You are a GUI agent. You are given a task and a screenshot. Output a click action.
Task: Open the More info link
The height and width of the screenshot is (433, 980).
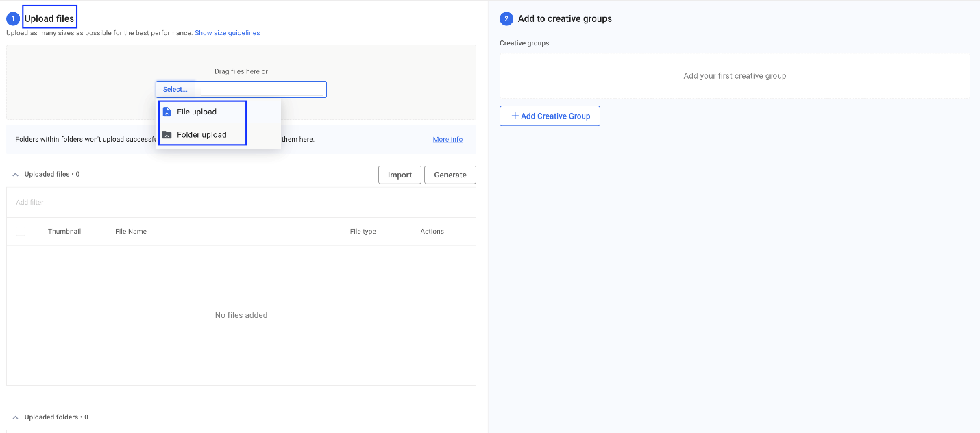[448, 140]
